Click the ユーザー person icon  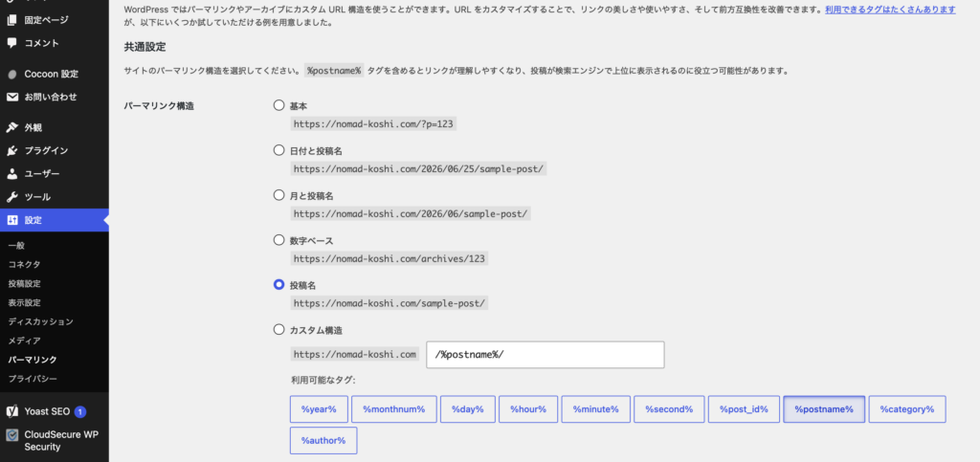(x=11, y=173)
